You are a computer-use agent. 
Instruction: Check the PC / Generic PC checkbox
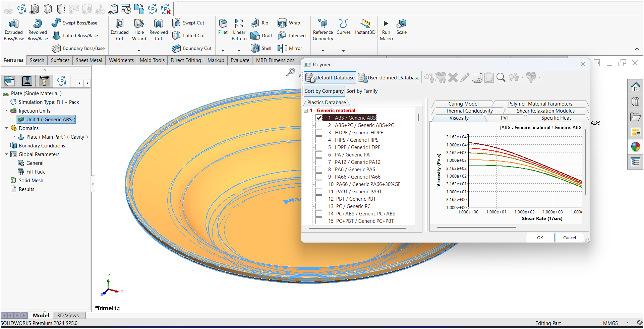(x=319, y=206)
